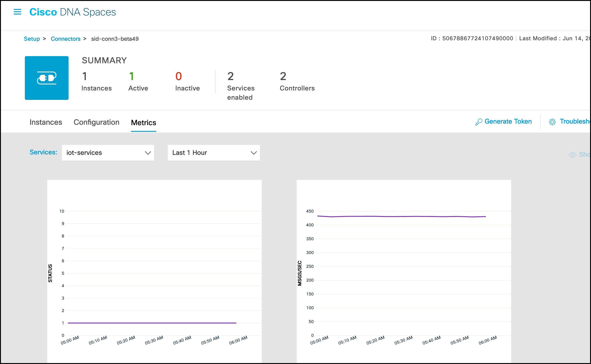
Task: Open the hamburger navigation menu
Action: (x=17, y=12)
